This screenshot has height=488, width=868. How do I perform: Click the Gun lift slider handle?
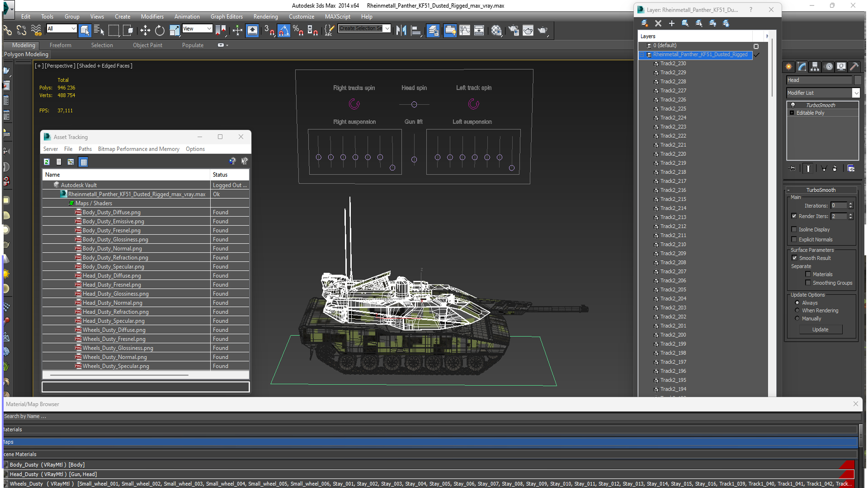click(x=414, y=160)
